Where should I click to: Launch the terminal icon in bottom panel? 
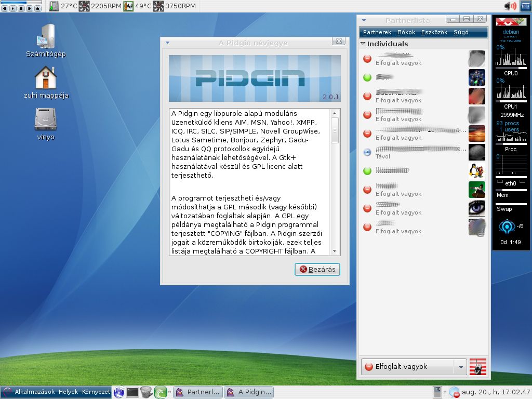[x=132, y=392]
